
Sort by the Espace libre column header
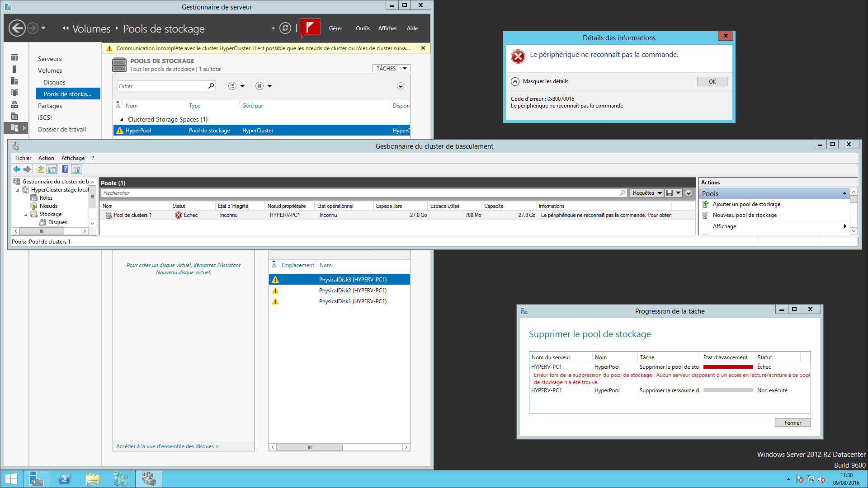point(400,206)
